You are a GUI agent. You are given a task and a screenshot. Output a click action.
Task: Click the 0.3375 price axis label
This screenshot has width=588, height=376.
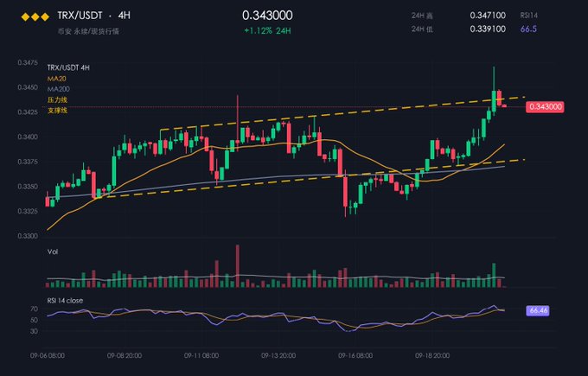(28, 162)
